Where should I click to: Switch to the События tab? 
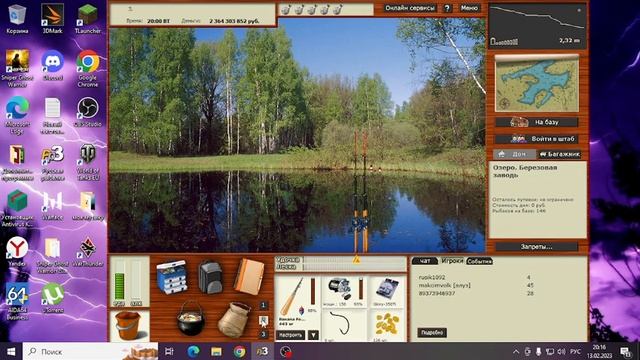coord(479,261)
